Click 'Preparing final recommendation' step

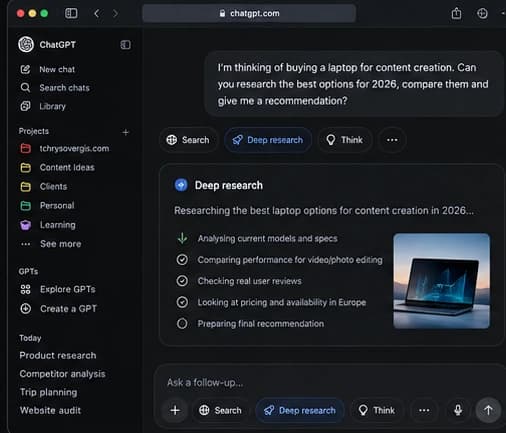(x=261, y=324)
